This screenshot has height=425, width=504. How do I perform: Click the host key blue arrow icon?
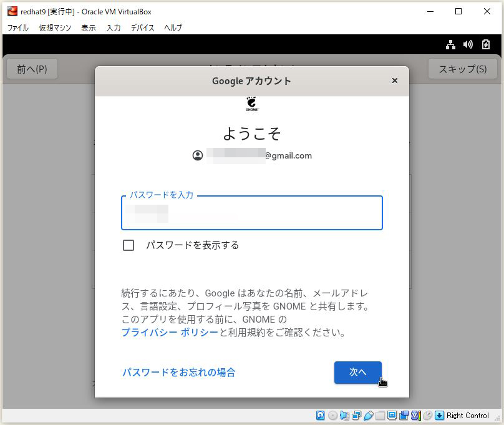coord(439,416)
